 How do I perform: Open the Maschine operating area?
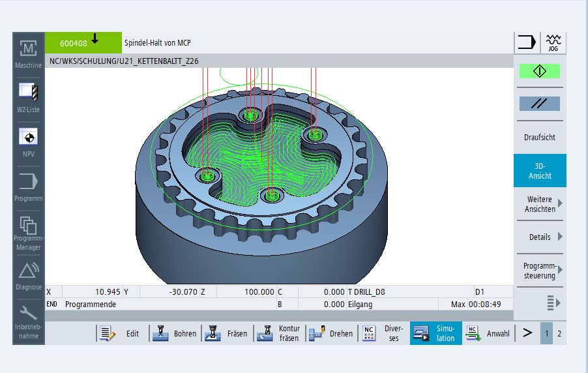28,53
